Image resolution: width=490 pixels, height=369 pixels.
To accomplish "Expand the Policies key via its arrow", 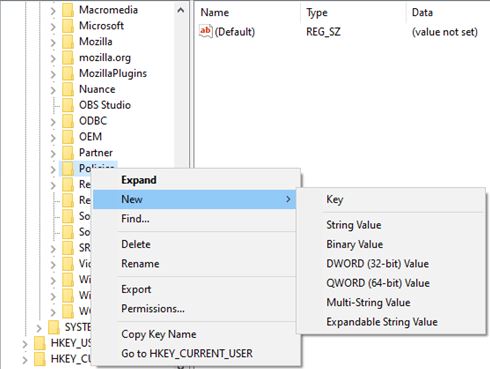I will pyautogui.click(x=53, y=169).
